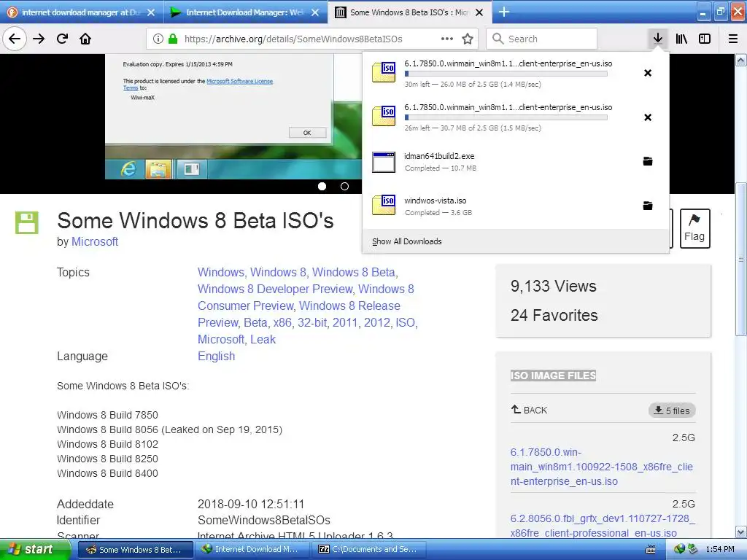This screenshot has height=560, width=747.
Task: Download 6.2.8056.0 fbl_grfx_dev1 ISO link
Action: (603, 526)
